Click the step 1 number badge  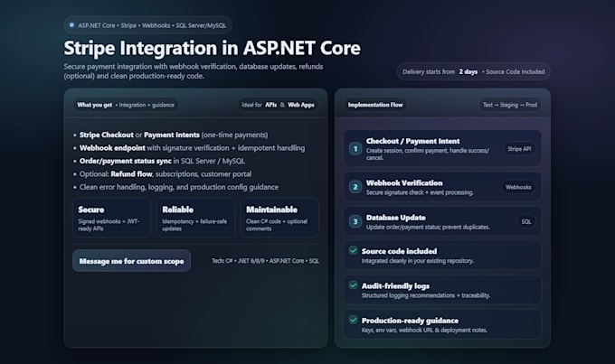click(355, 149)
